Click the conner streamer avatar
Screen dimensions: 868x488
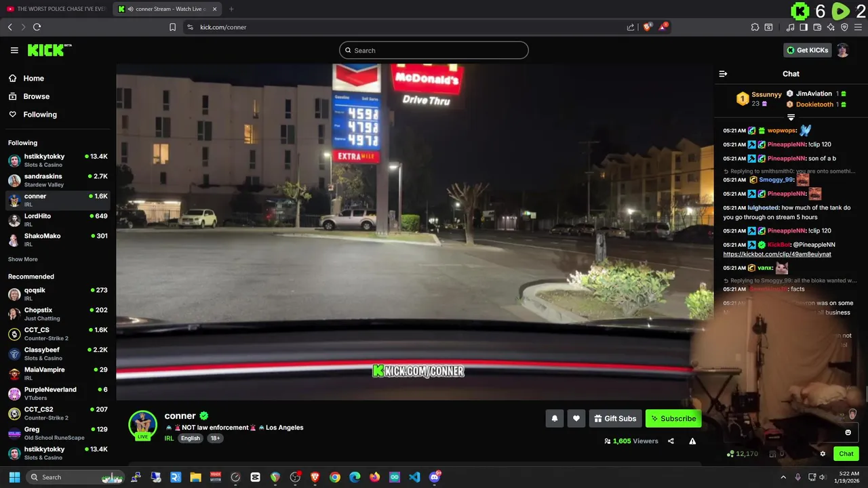142,425
